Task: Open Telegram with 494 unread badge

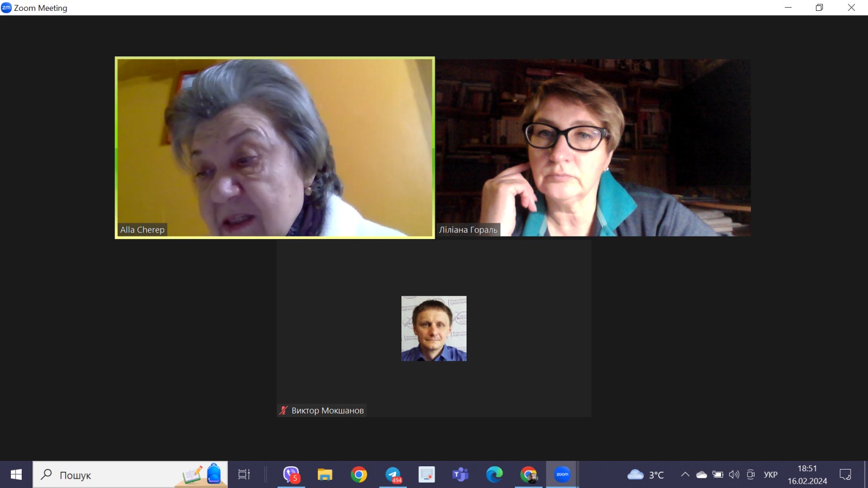Action: pyautogui.click(x=393, y=474)
